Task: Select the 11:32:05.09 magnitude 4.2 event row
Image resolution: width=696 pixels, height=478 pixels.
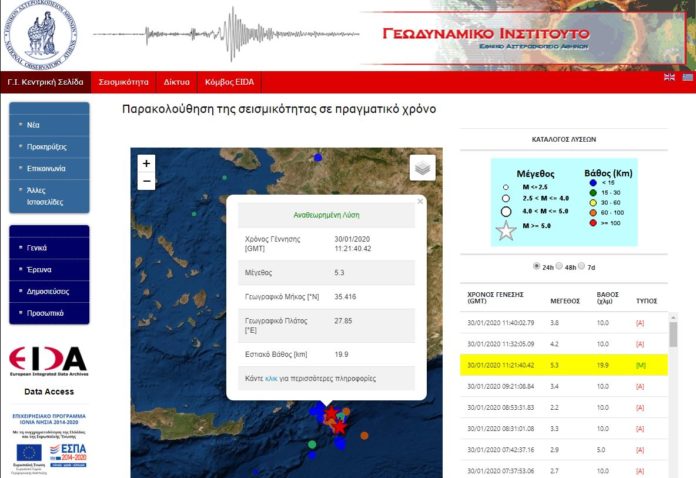Action: coord(564,344)
